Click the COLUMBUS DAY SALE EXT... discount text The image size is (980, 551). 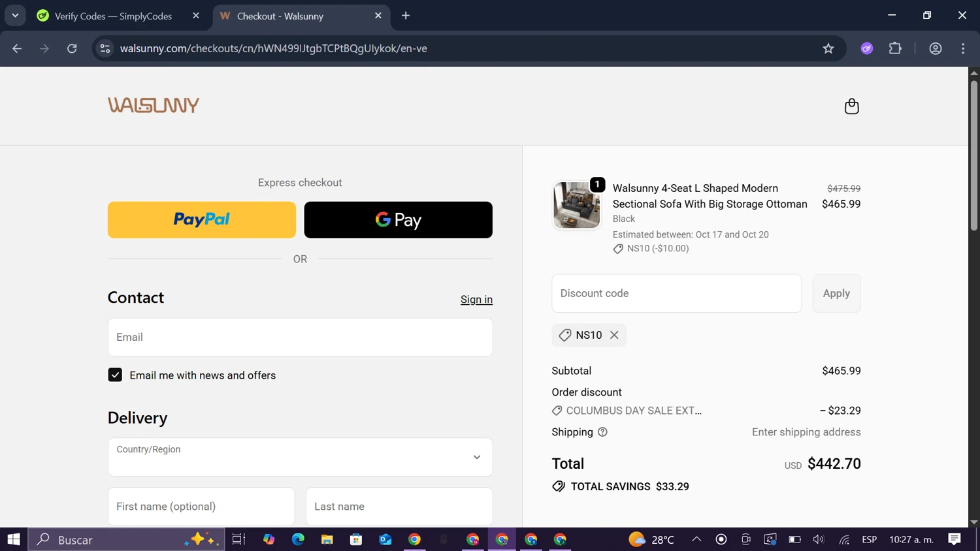click(634, 411)
